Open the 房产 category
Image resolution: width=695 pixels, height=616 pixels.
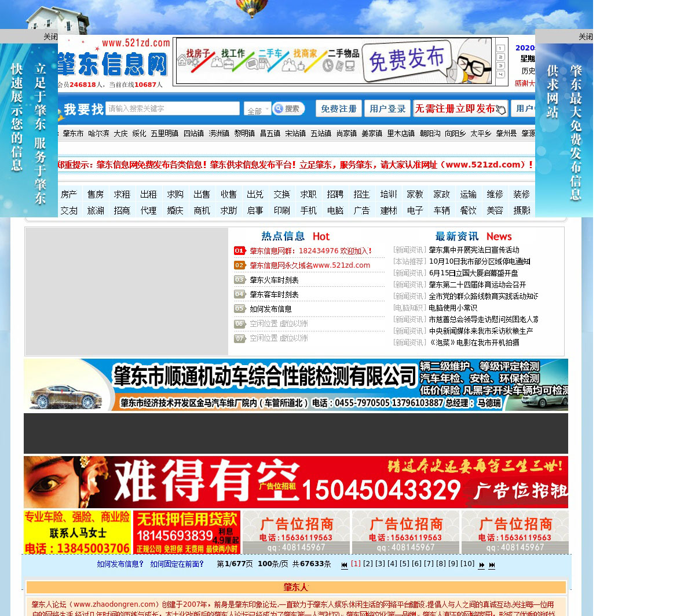pos(69,194)
